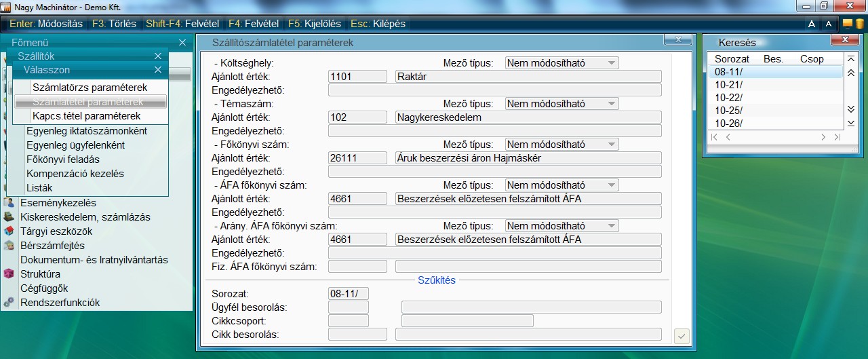Select row 10-26/ in Keresés list
Screen dimensions: 868x359
click(x=776, y=124)
